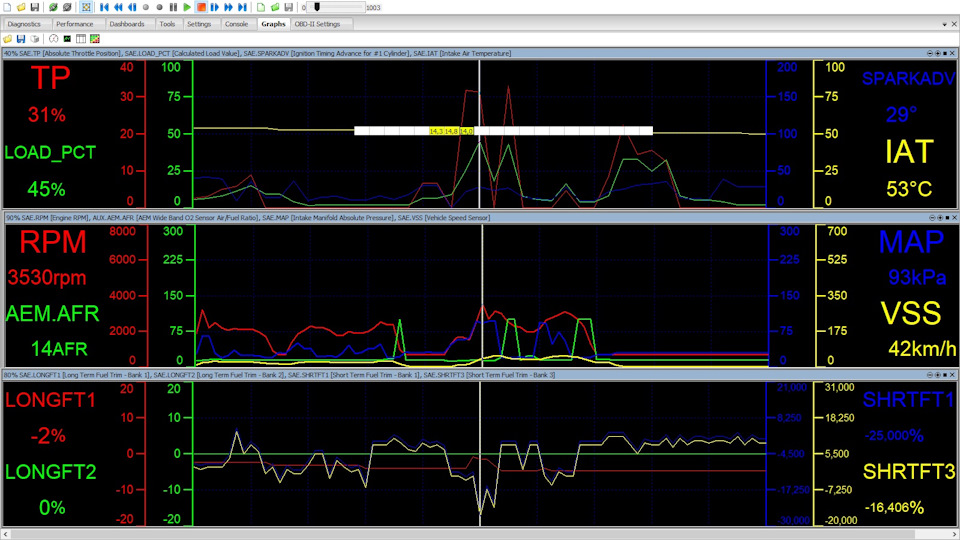Click plus icon on LONGFT1 panel header
Screen dimensions: 960x540
pyautogui.click(x=937, y=375)
